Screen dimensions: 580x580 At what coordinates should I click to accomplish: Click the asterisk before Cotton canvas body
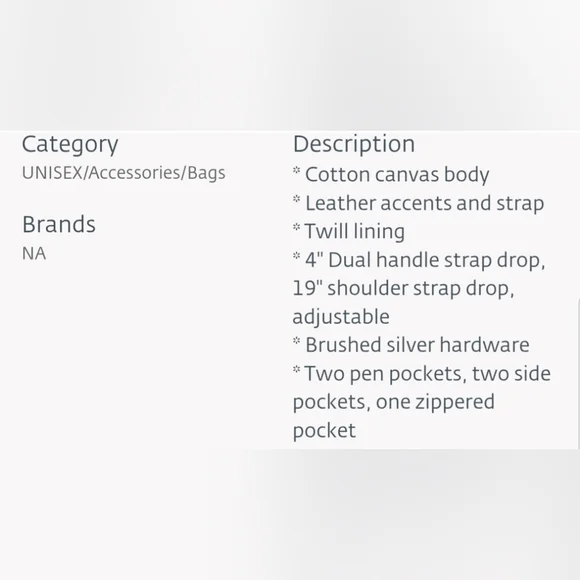(296, 171)
